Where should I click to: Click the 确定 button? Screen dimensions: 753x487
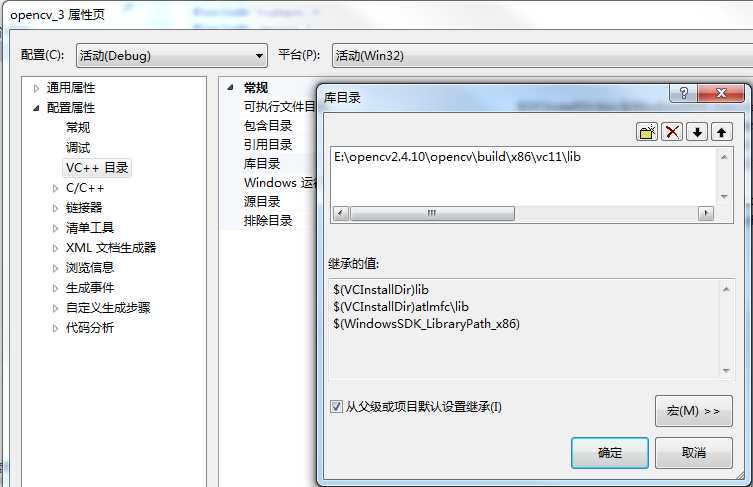(609, 452)
